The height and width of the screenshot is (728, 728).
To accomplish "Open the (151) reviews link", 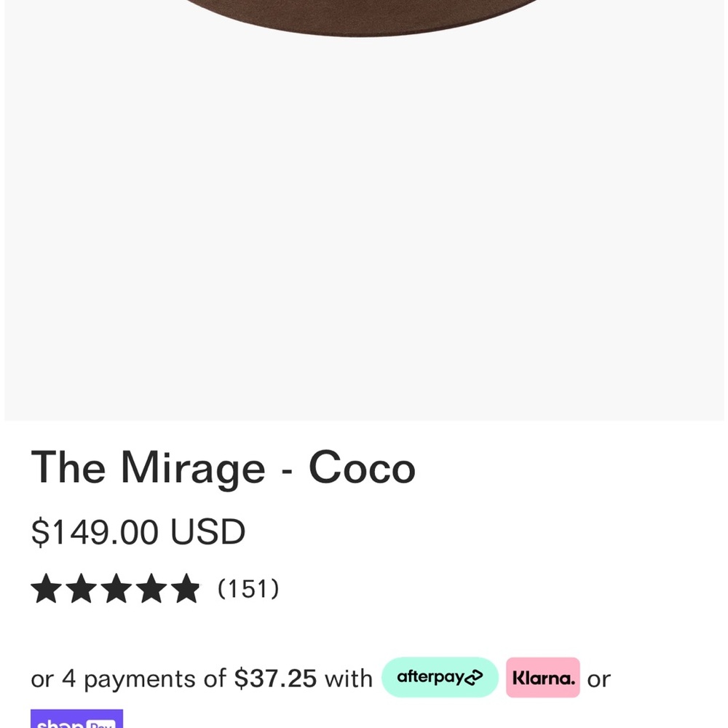I will coord(248,588).
